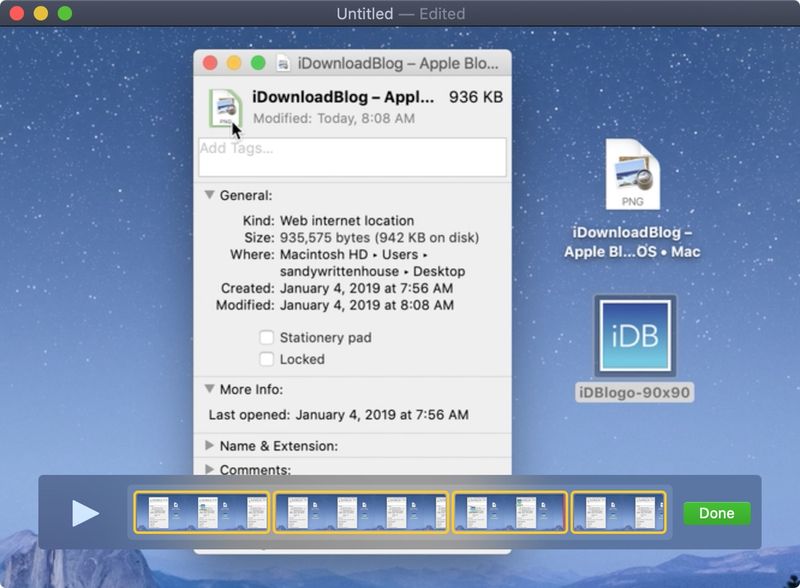Minimize the Untitled QuickTime window

click(x=41, y=13)
